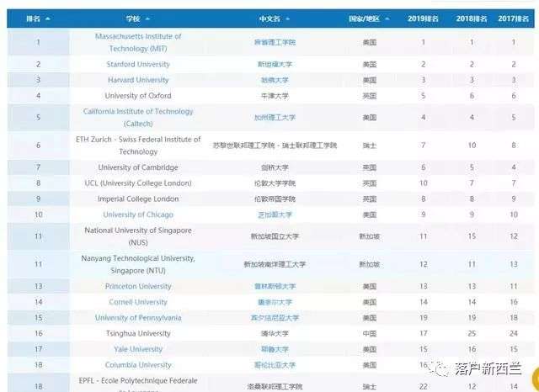Open the 麻省理工学院 Chinese name link
539x392 pixels.
(x=275, y=42)
